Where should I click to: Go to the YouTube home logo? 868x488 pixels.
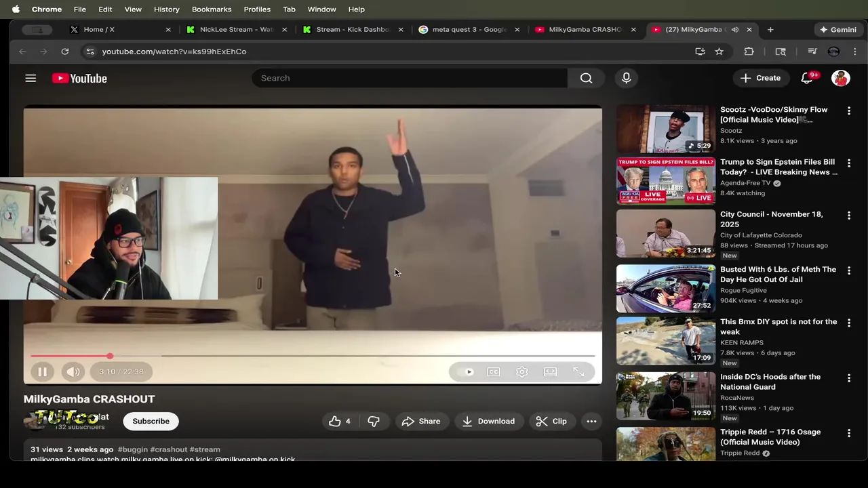click(79, 78)
